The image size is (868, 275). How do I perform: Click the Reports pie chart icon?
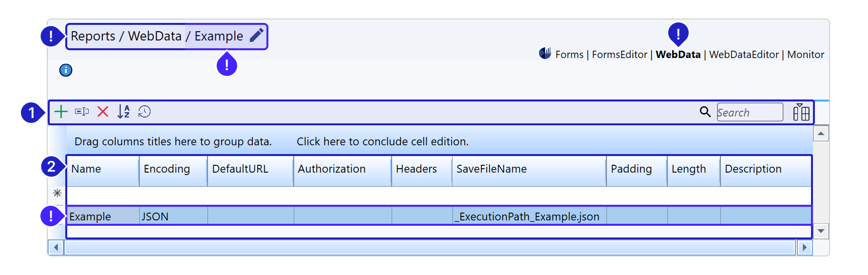545,53
